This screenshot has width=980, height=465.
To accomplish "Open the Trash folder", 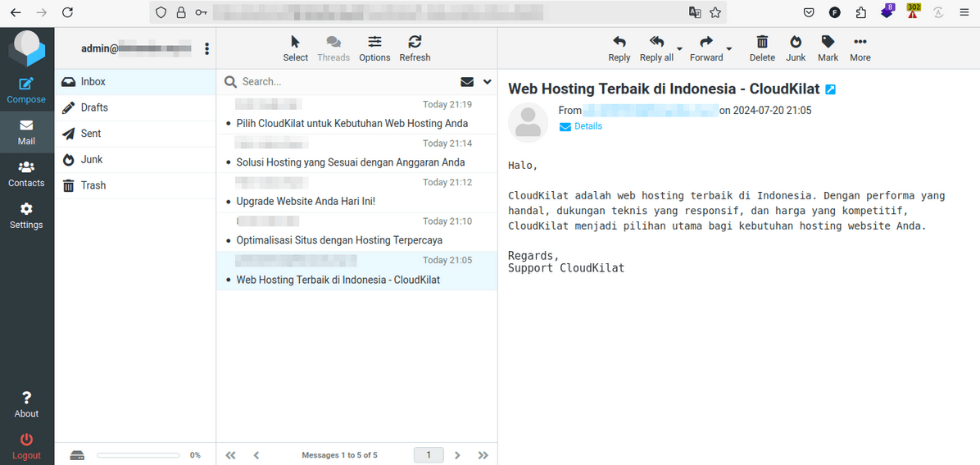I will (93, 185).
